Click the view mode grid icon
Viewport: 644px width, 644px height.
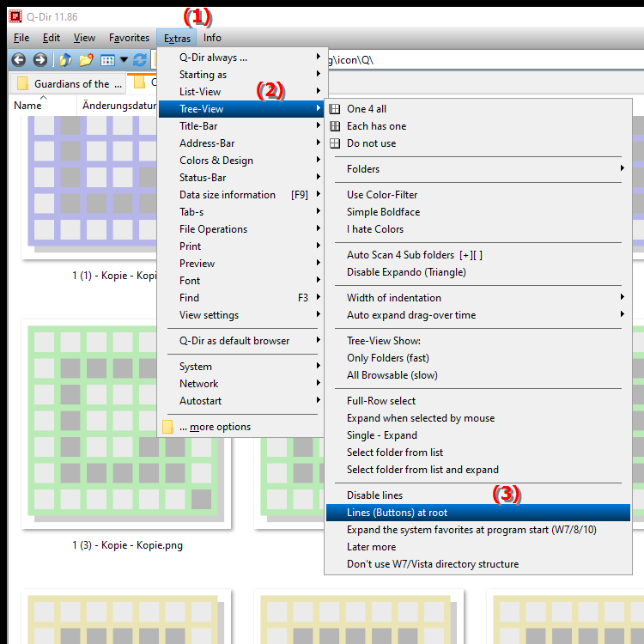107,60
